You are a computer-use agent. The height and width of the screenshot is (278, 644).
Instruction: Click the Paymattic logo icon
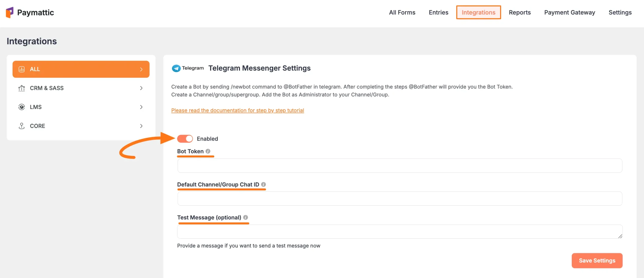coord(10,12)
